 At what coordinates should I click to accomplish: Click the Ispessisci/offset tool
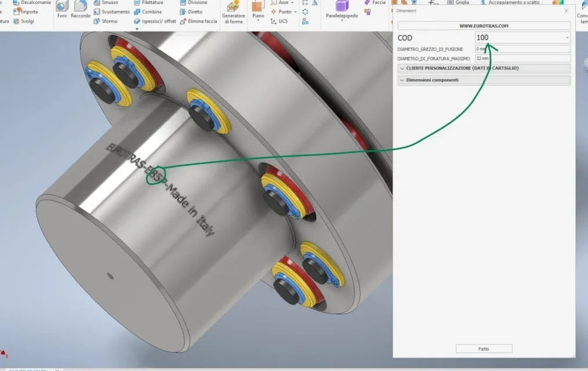[155, 21]
